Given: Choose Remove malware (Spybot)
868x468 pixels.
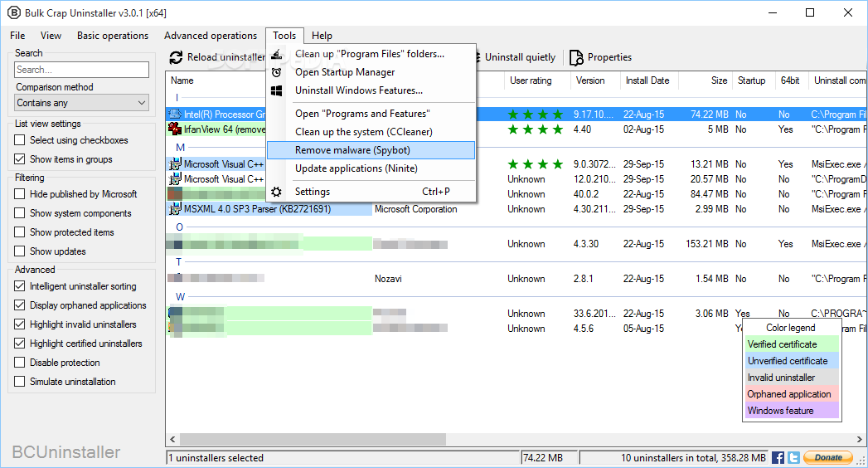Looking at the screenshot, I should (x=371, y=150).
